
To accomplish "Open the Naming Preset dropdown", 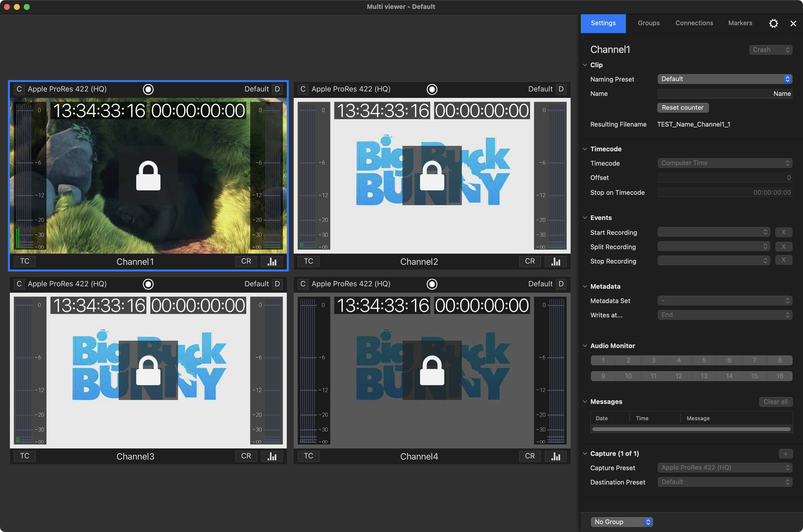I will pos(725,79).
